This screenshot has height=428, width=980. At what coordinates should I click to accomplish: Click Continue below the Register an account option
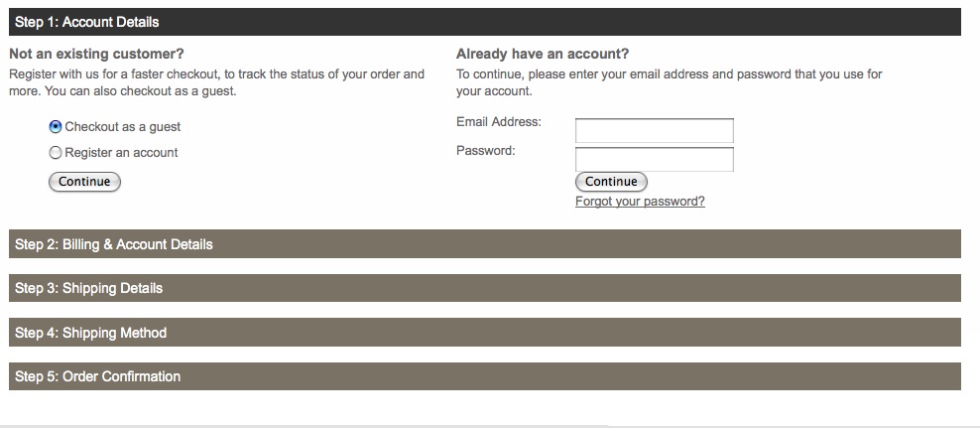[84, 182]
